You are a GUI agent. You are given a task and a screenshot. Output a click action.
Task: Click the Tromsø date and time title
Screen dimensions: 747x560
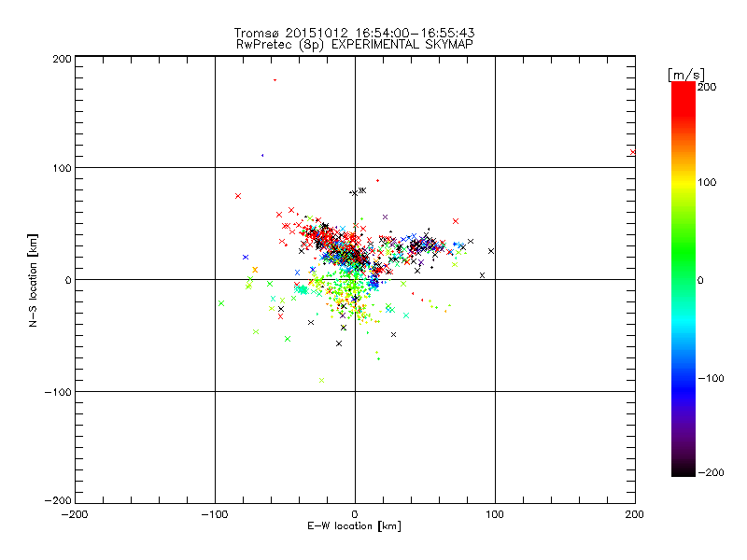pos(355,33)
